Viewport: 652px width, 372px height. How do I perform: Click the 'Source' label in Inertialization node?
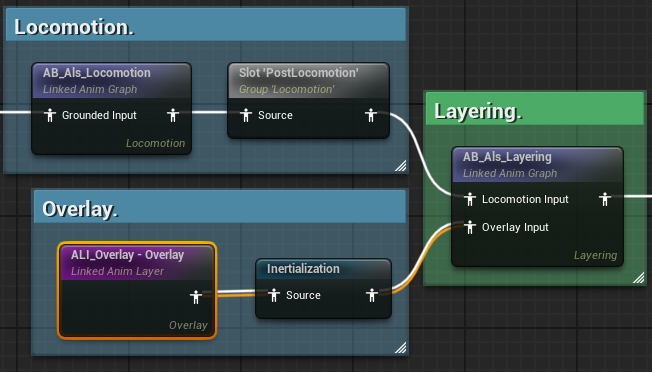(x=303, y=295)
